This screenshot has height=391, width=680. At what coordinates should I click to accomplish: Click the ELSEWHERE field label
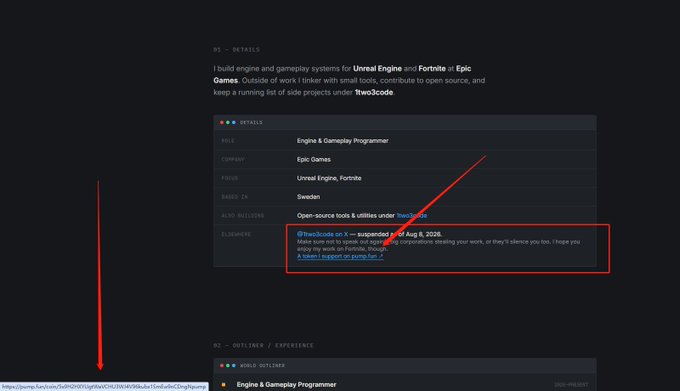tap(236, 235)
